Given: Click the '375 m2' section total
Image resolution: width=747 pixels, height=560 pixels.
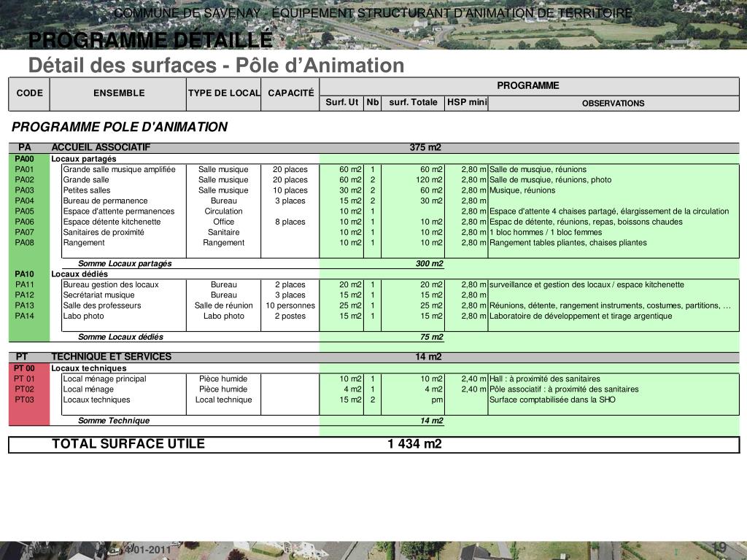Looking at the screenshot, I should pyautogui.click(x=425, y=147).
